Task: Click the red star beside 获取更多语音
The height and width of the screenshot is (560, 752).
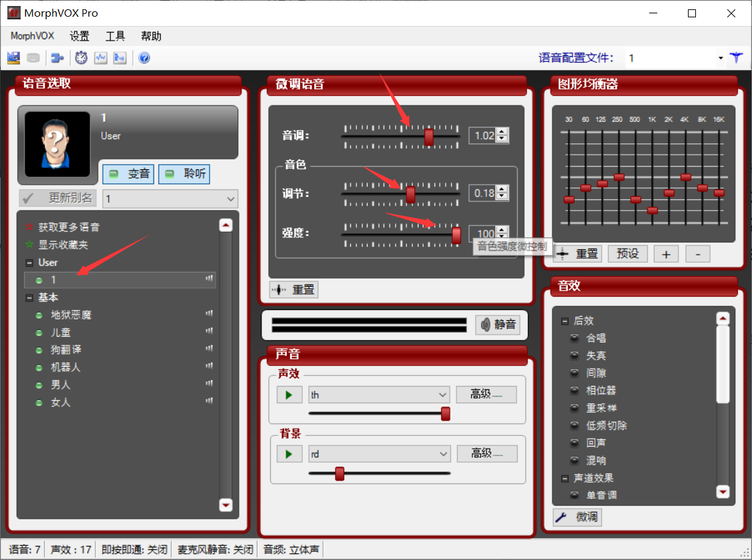Action: coord(29,227)
